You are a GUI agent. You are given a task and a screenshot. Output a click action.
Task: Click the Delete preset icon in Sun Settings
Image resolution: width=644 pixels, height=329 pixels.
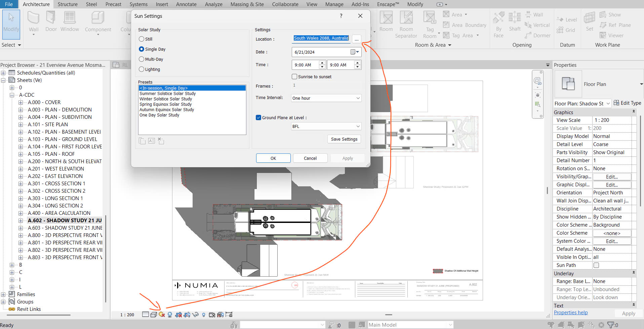click(x=161, y=141)
